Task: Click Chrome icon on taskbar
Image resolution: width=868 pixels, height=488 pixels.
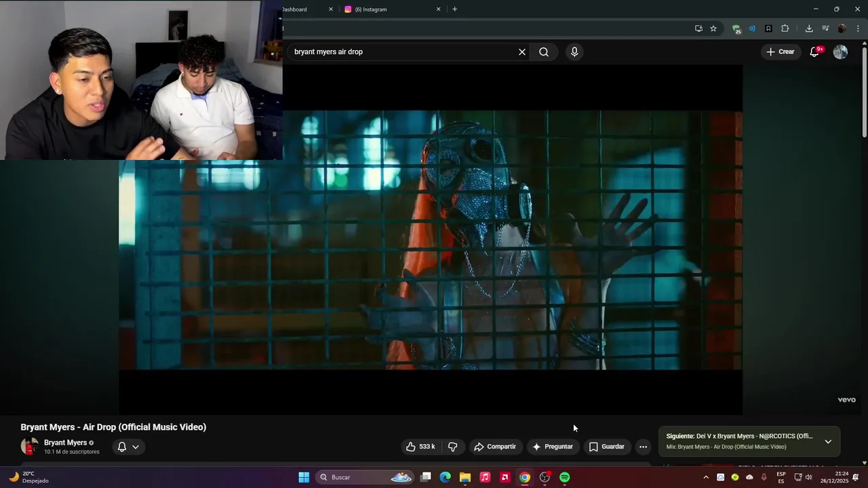Action: [x=525, y=477]
